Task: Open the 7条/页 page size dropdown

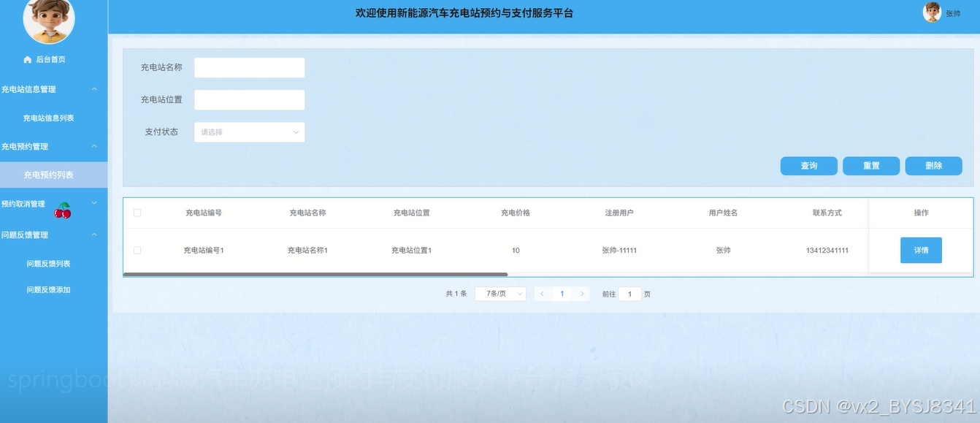Action: click(x=500, y=294)
